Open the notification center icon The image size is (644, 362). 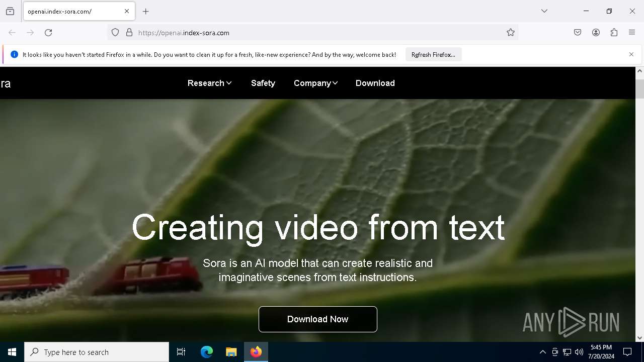(x=627, y=352)
